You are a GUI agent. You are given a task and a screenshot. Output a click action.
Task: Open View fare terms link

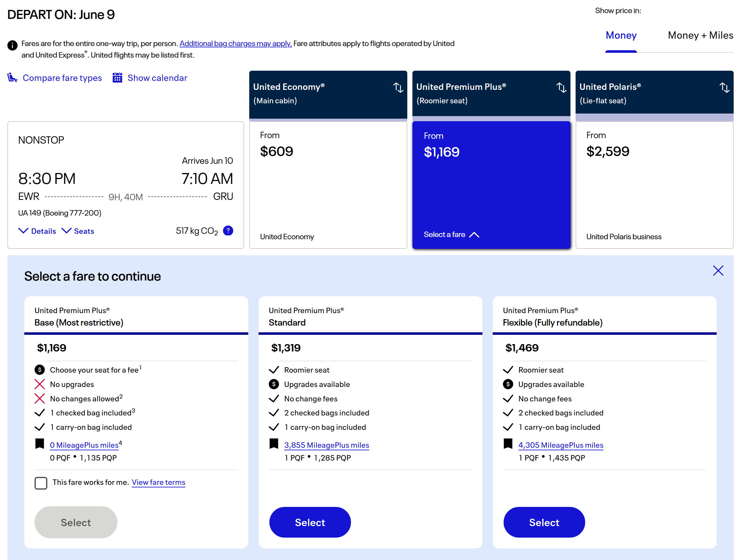click(x=158, y=482)
